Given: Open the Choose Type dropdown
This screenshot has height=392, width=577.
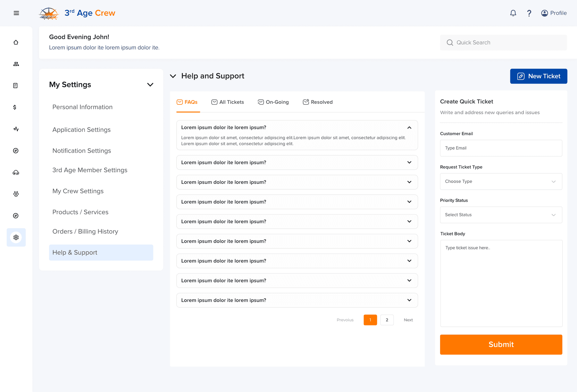Looking at the screenshot, I should click(501, 181).
